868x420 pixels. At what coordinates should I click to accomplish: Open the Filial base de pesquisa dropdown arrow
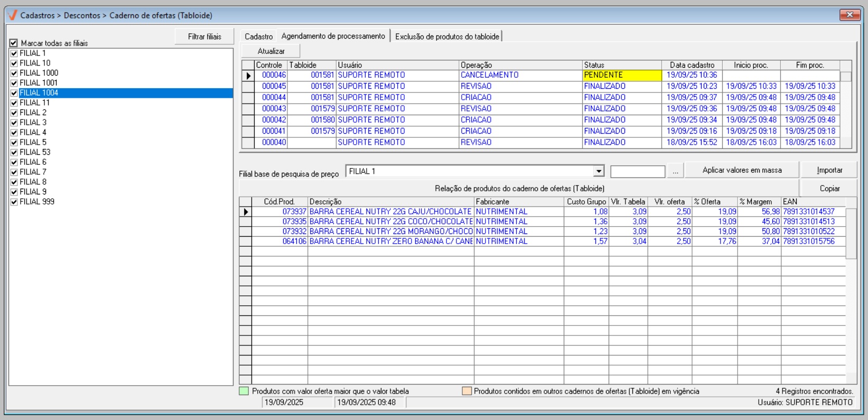599,171
